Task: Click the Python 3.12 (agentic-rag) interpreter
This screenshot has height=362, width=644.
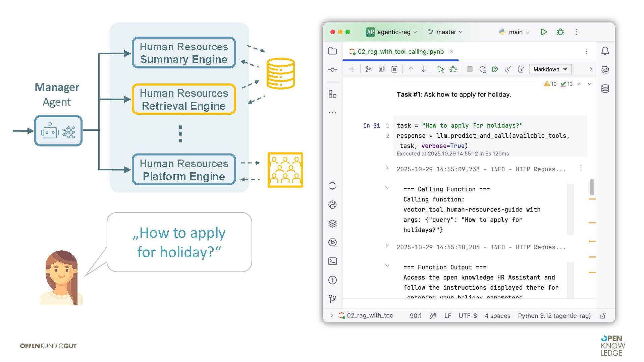Action: [554, 316]
